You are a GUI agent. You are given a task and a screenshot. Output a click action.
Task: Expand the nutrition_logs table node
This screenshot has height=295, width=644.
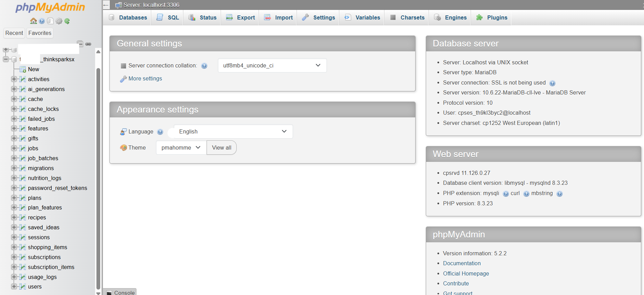coord(14,178)
